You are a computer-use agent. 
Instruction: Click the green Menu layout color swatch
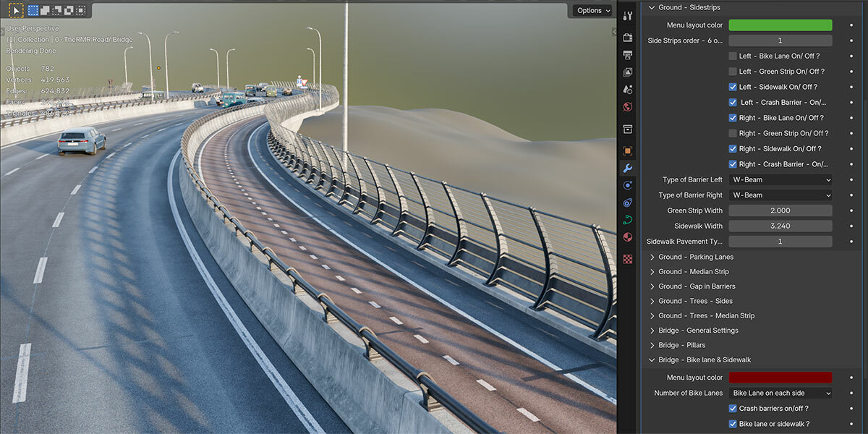pos(780,25)
